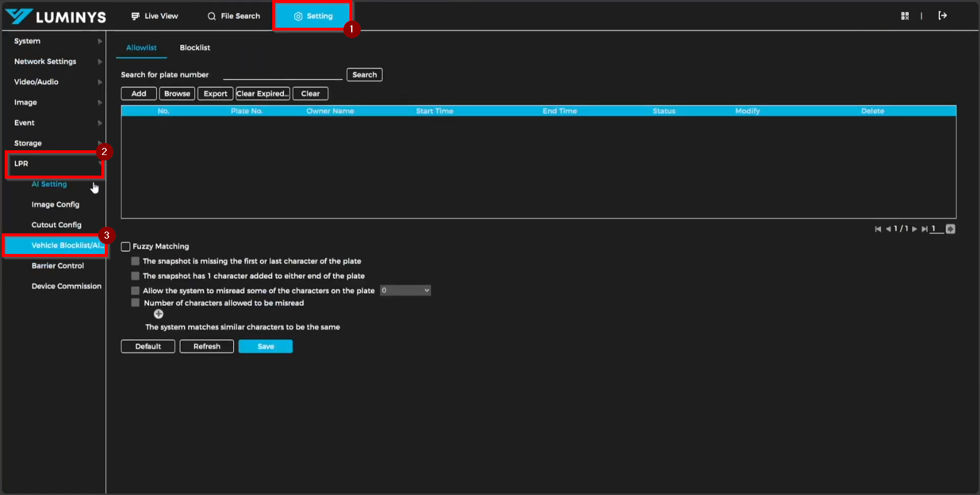This screenshot has width=980, height=495.
Task: Check the missing first or last character option
Action: coord(136,261)
